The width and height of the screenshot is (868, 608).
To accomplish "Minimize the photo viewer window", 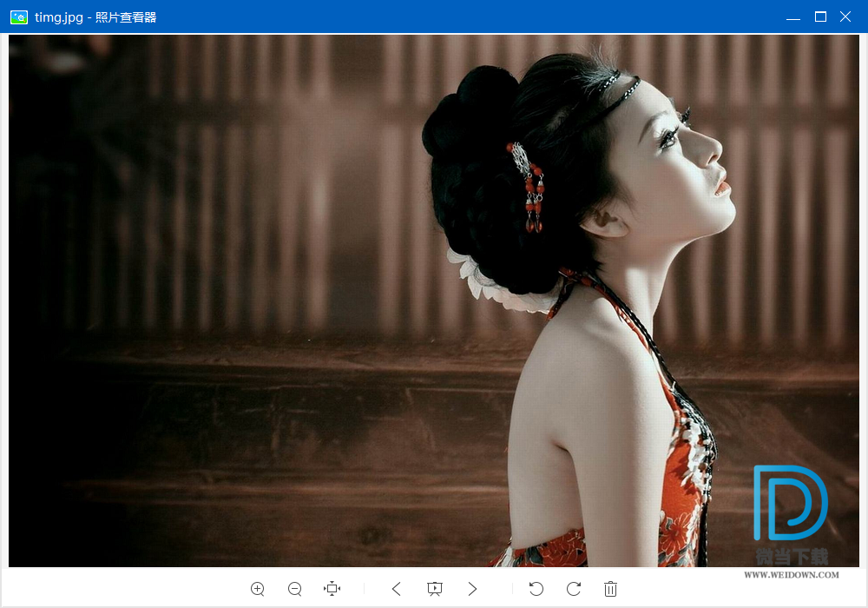I will 793,17.
